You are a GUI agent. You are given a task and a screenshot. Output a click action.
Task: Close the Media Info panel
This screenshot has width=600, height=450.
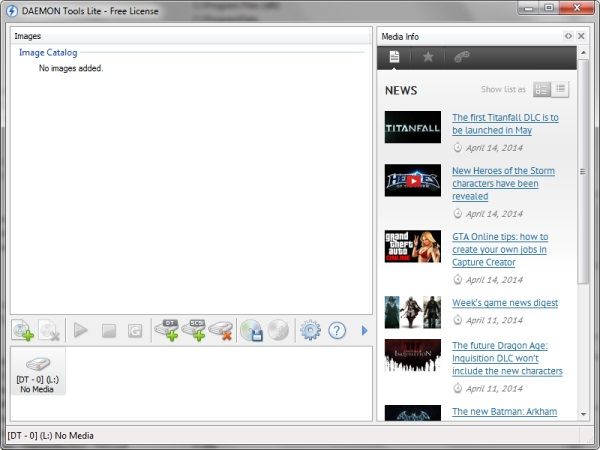click(581, 36)
